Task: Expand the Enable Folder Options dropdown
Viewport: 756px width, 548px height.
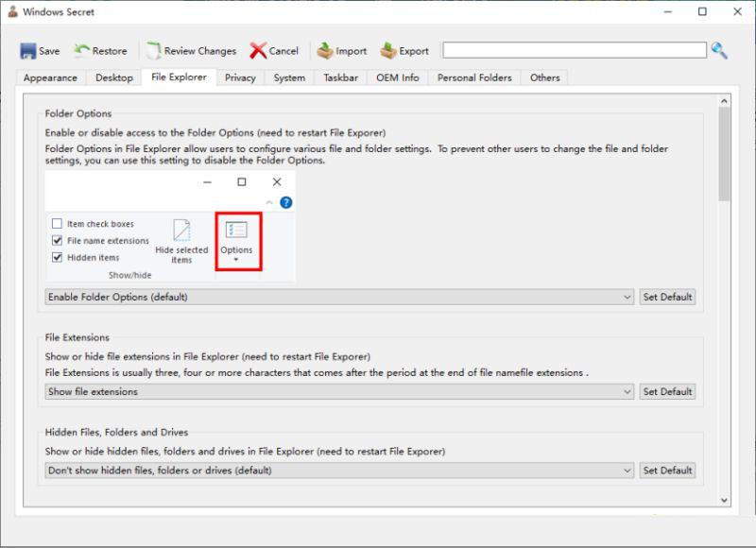Action: (339, 297)
